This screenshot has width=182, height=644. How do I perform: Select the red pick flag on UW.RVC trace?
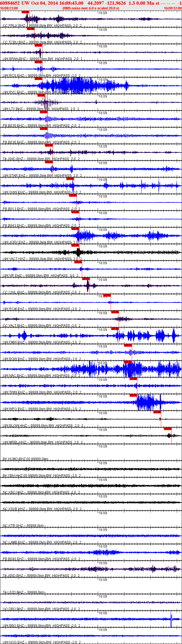[x=38, y=79]
